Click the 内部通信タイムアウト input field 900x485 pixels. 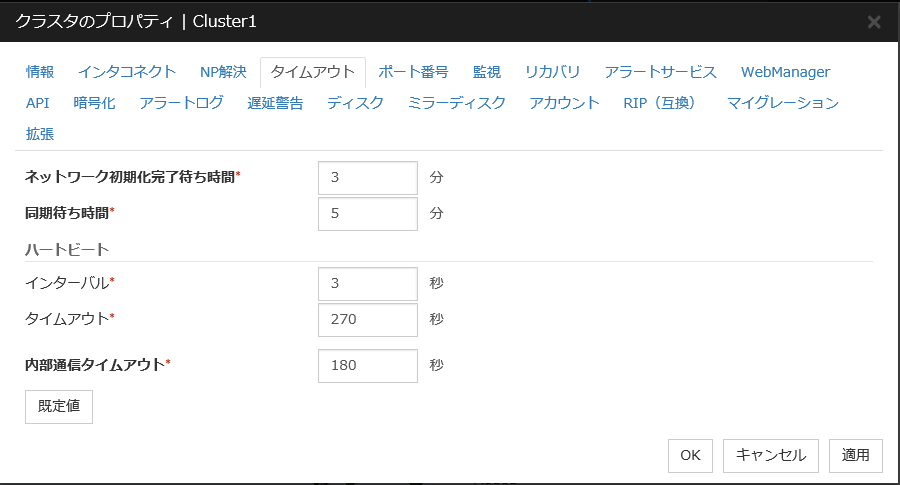tap(367, 366)
